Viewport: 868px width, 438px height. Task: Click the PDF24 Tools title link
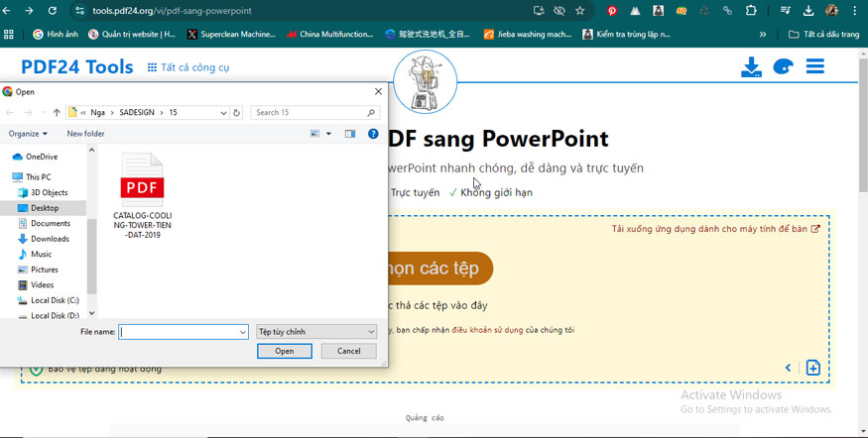coord(77,67)
